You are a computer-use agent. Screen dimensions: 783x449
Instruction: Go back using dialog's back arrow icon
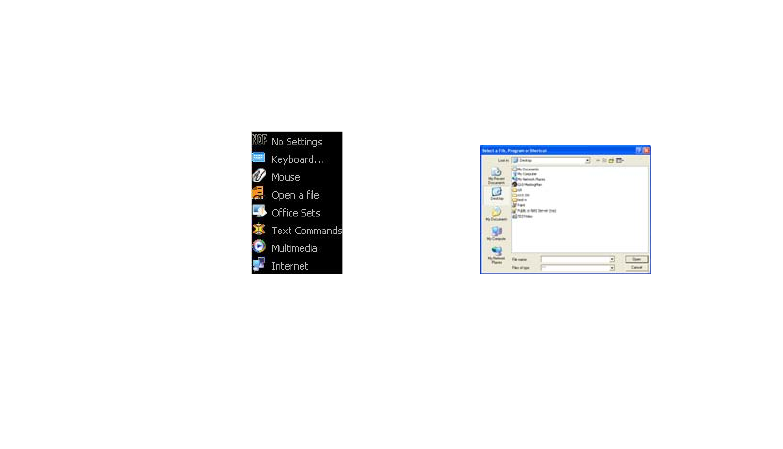(x=598, y=160)
